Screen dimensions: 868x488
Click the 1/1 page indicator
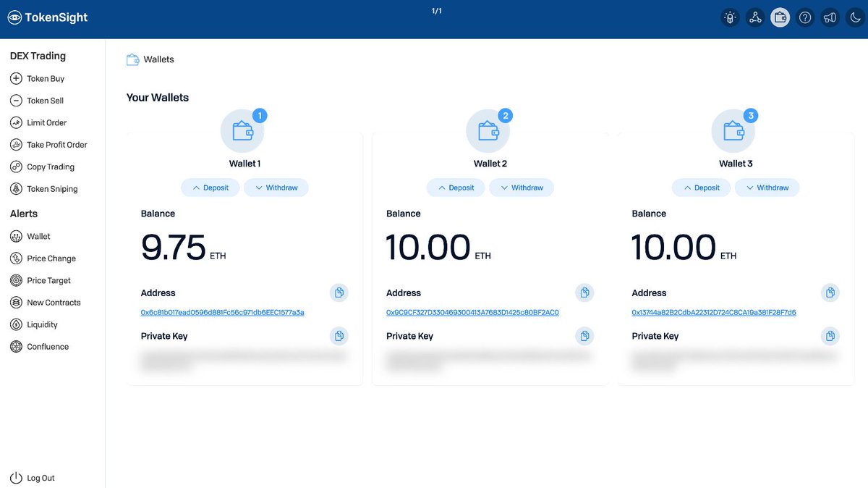[437, 11]
